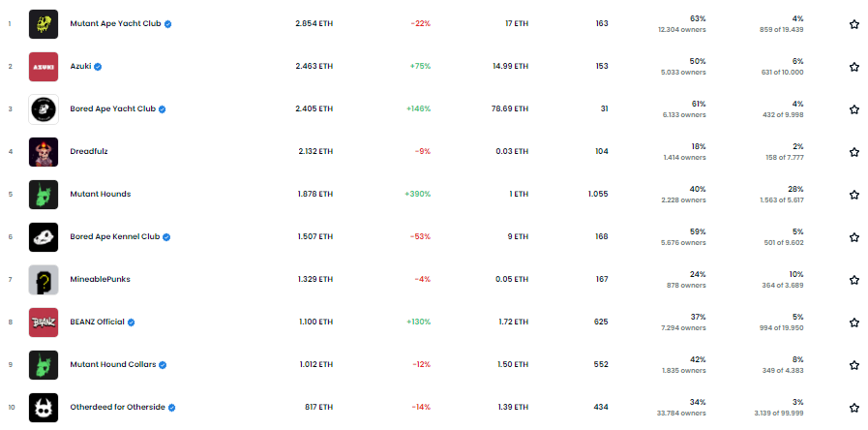Click the Mutant Ape Yacht Club logo
Image resolution: width=868 pixels, height=430 pixels.
pos(44,24)
